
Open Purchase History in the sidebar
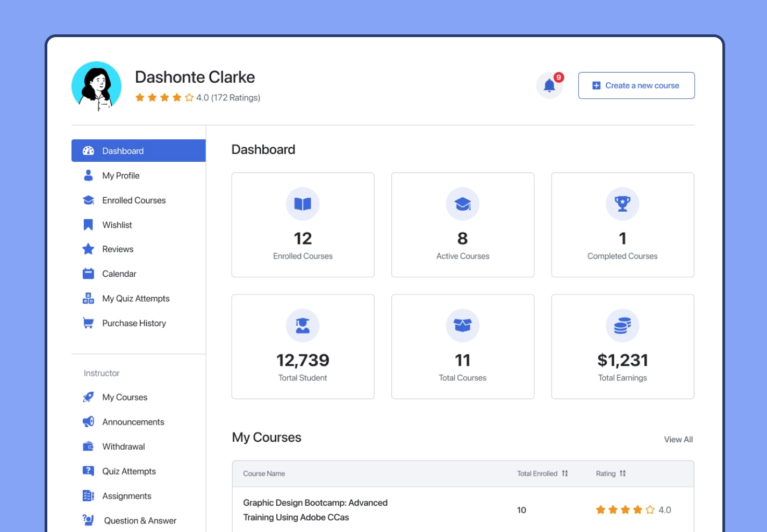134,323
